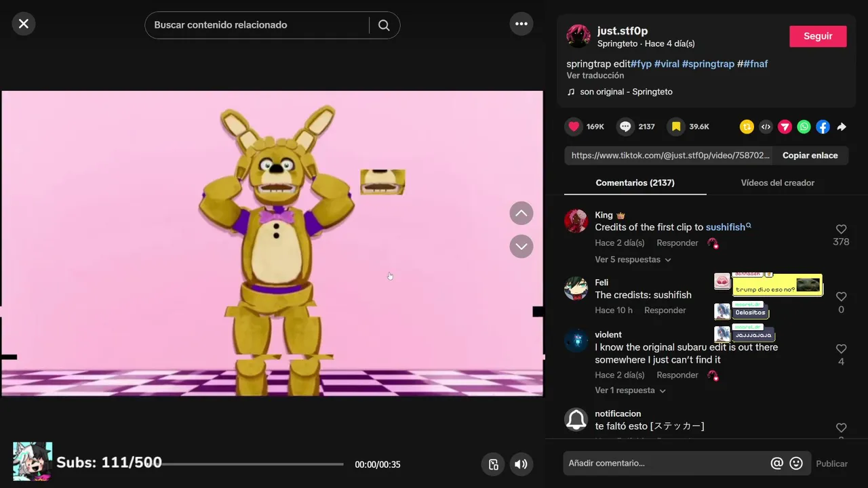This screenshot has width=868, height=488.
Task: Mute the video with speaker icon
Action: click(x=521, y=464)
